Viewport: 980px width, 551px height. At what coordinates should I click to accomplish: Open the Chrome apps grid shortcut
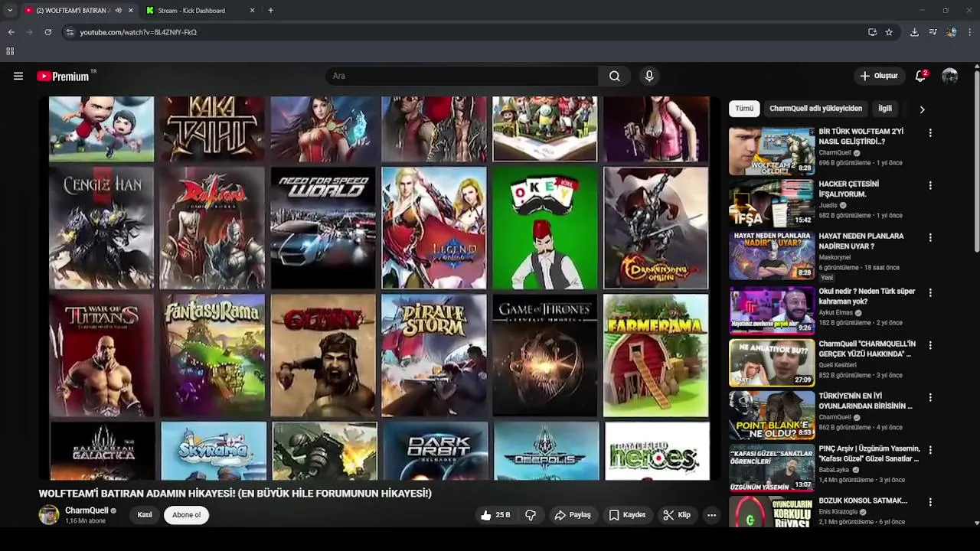[10, 51]
